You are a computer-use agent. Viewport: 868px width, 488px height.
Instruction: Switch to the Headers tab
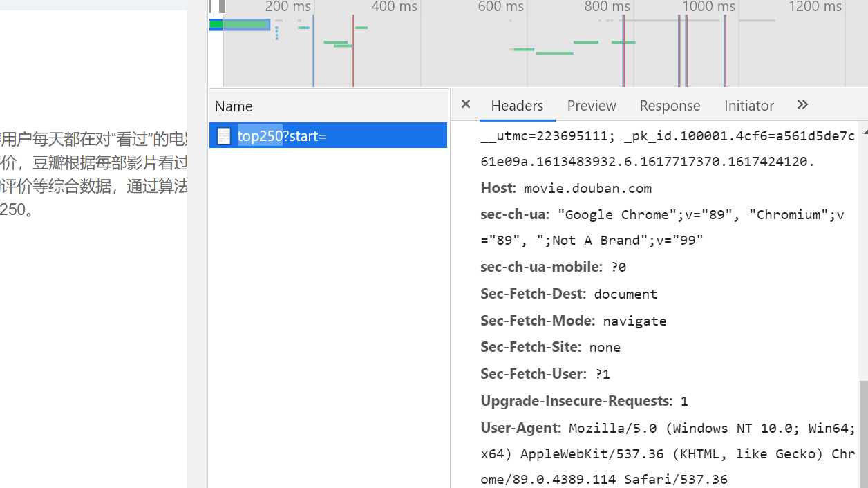point(517,106)
